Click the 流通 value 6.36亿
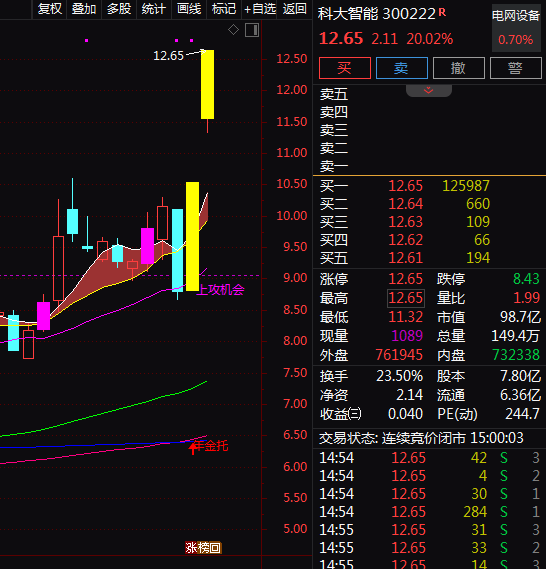The height and width of the screenshot is (569, 546). [x=520, y=395]
